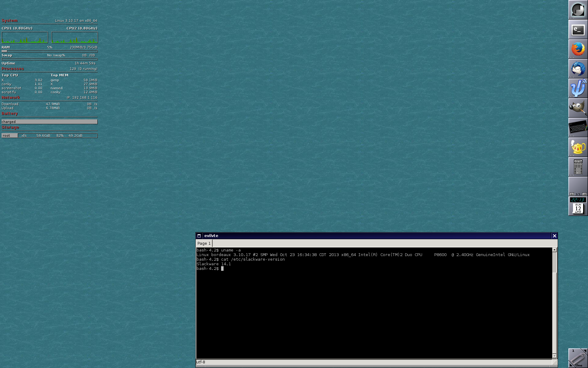Open the ZX Spectrum keyboard emulator icon

[578, 127]
